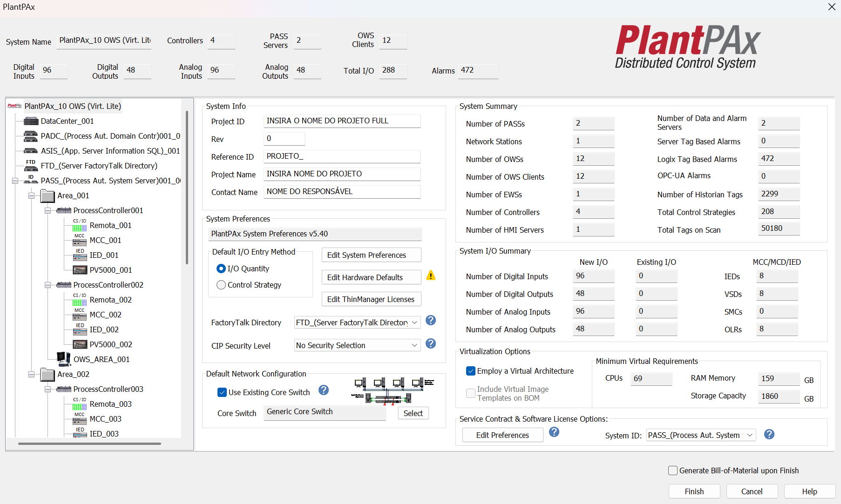Click the network topology diagram image
The width and height of the screenshot is (841, 504).
(393, 390)
